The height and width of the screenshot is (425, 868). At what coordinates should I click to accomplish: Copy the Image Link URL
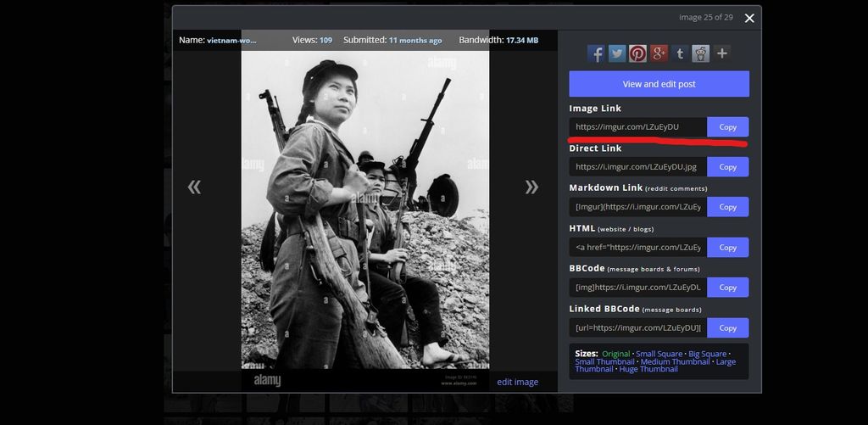click(x=728, y=127)
